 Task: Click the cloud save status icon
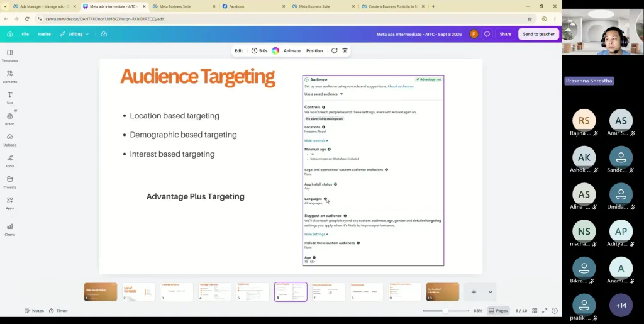[x=104, y=34]
